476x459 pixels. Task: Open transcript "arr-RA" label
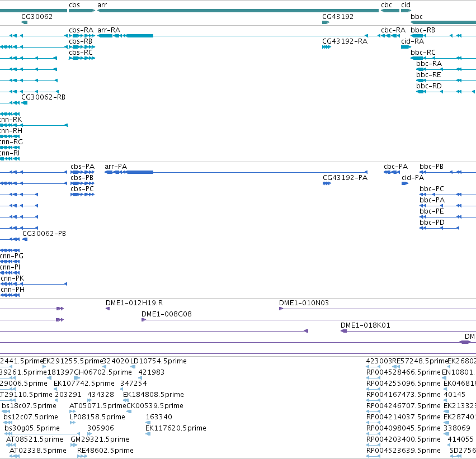point(109,30)
